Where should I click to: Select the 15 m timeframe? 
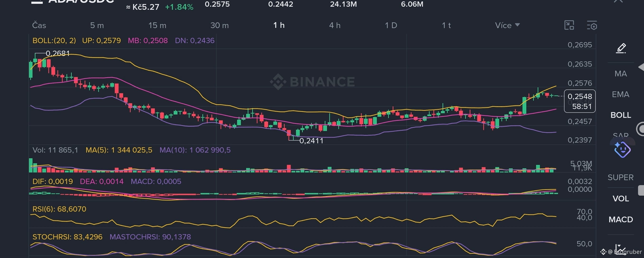click(157, 25)
